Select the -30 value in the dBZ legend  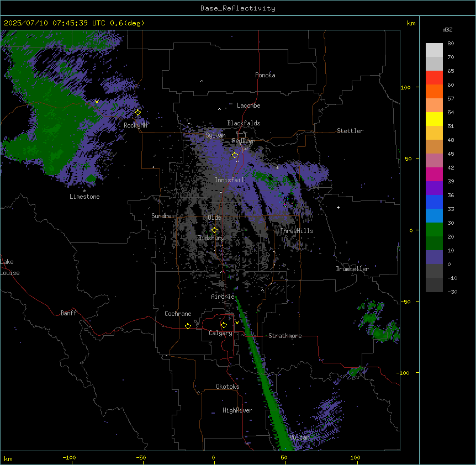[x=452, y=292]
